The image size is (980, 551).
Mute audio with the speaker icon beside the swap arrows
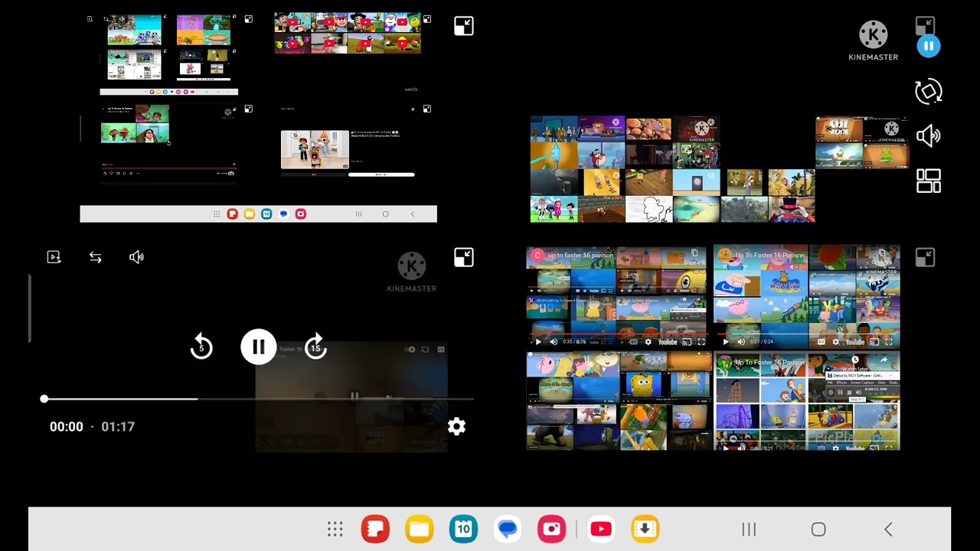point(136,257)
